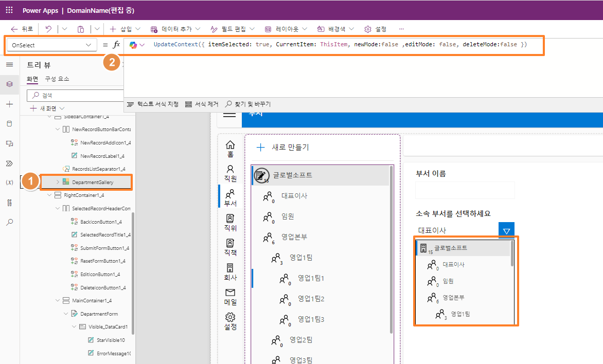Expand the paste options chevron

click(97, 29)
